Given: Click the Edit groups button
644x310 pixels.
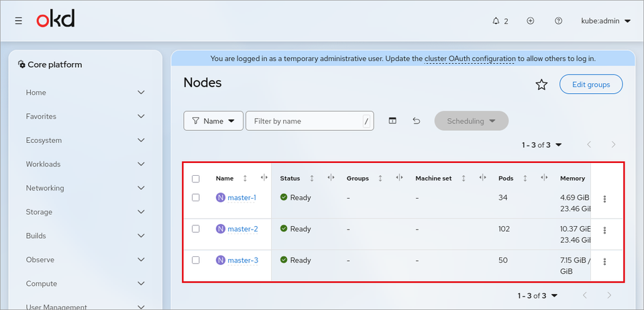Looking at the screenshot, I should click(x=591, y=85).
